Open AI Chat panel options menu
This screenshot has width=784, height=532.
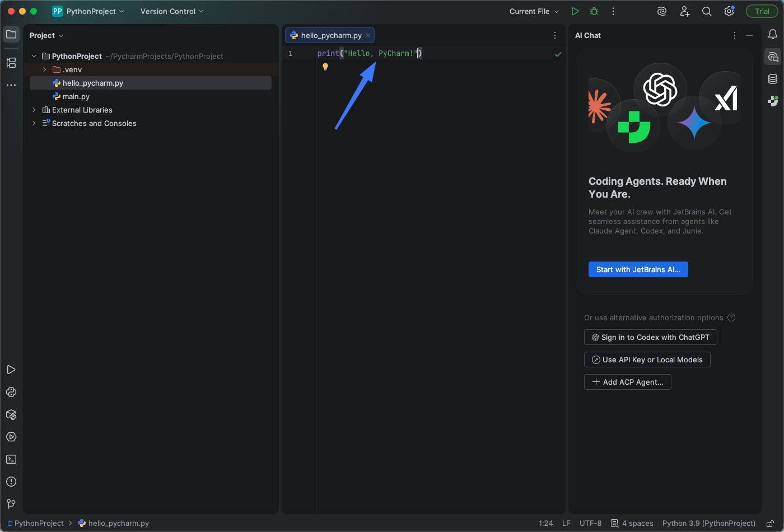735,35
